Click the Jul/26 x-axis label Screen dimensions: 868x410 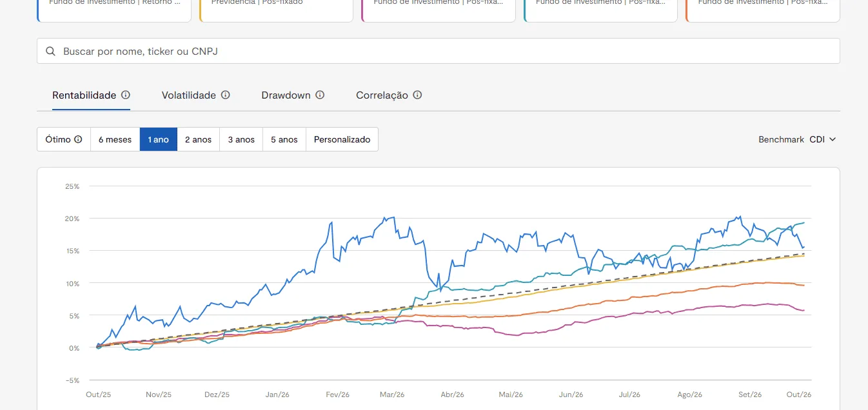tap(629, 395)
